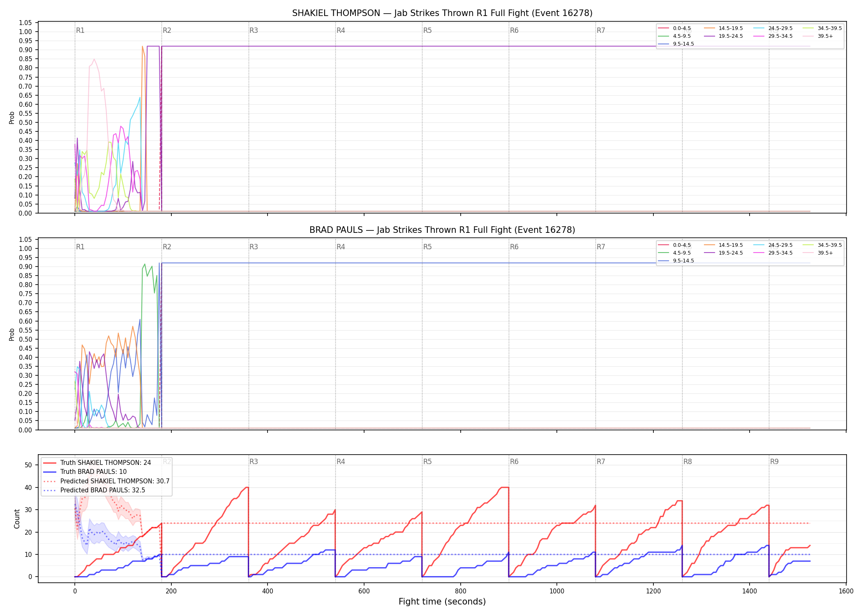Click the 4.5-9.5 legend entry in Brad Pauls chart
The width and height of the screenshot is (863, 616).
pos(674,253)
